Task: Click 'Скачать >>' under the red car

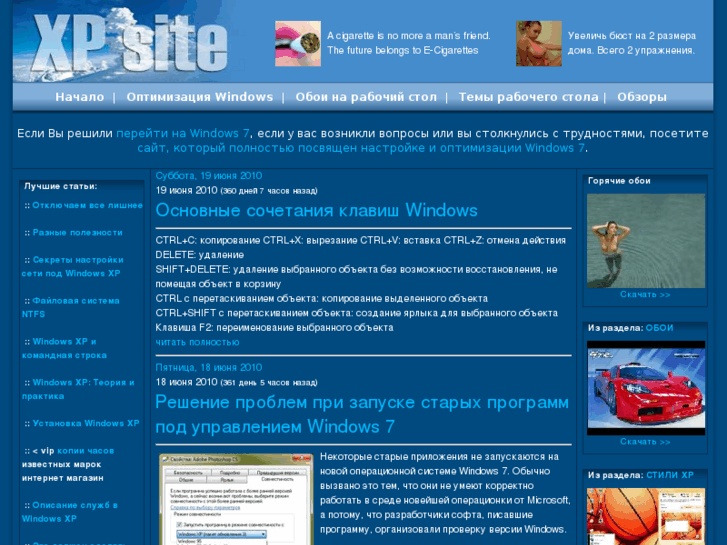Action: 645,442
